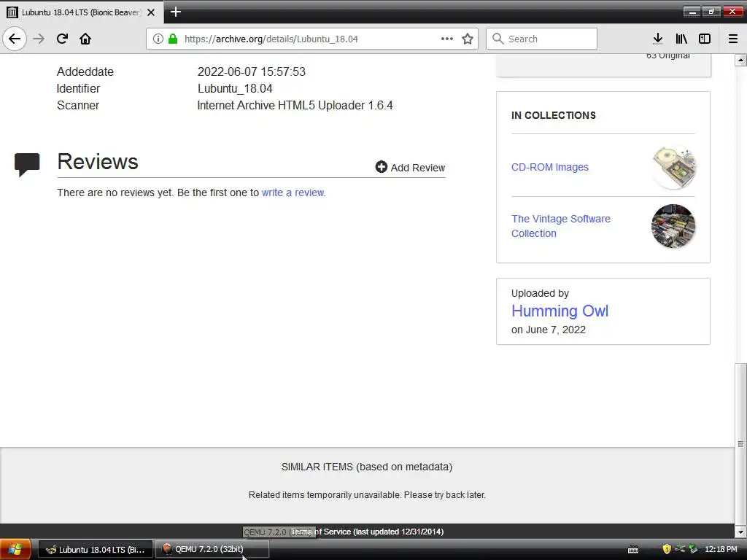Click 'on June 7, 2022' upload date
Image resolution: width=747 pixels, height=560 pixels.
[x=549, y=330]
